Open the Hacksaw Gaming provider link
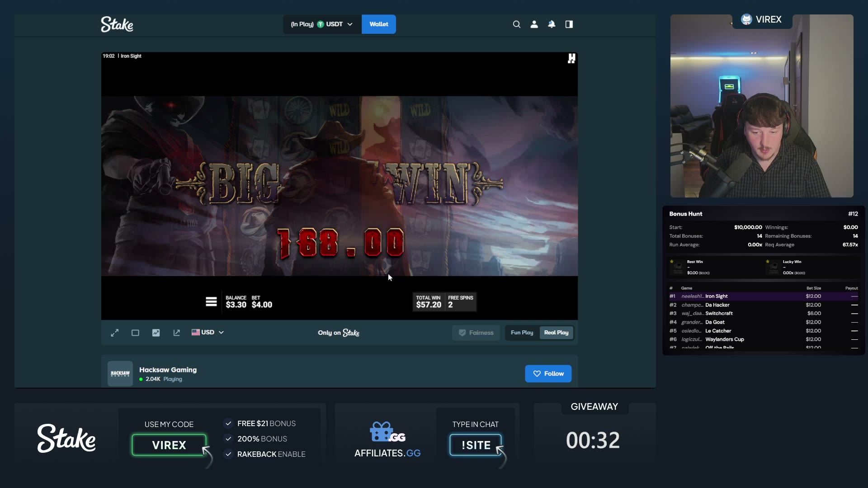 pos(168,370)
